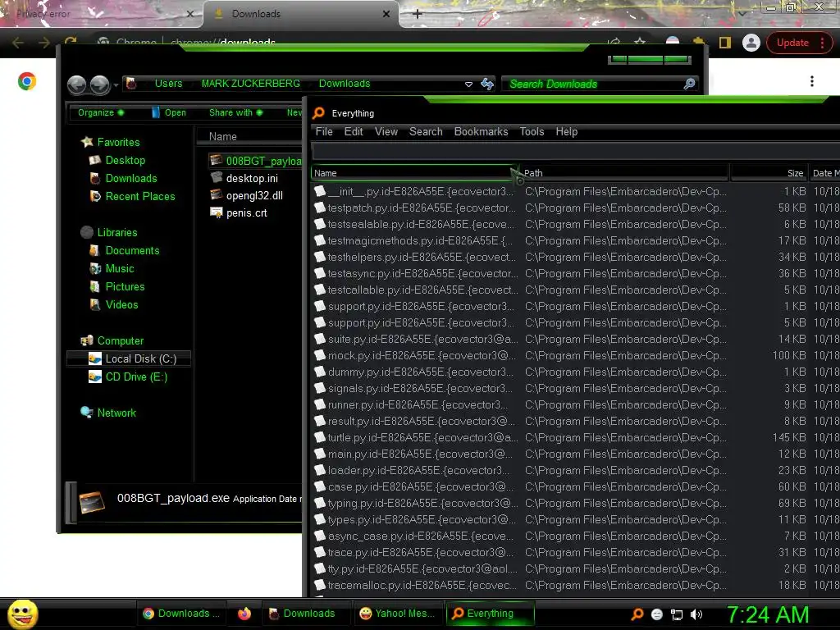The height and width of the screenshot is (630, 840).
Task: Sort Everything results by Size column
Action: [769, 173]
